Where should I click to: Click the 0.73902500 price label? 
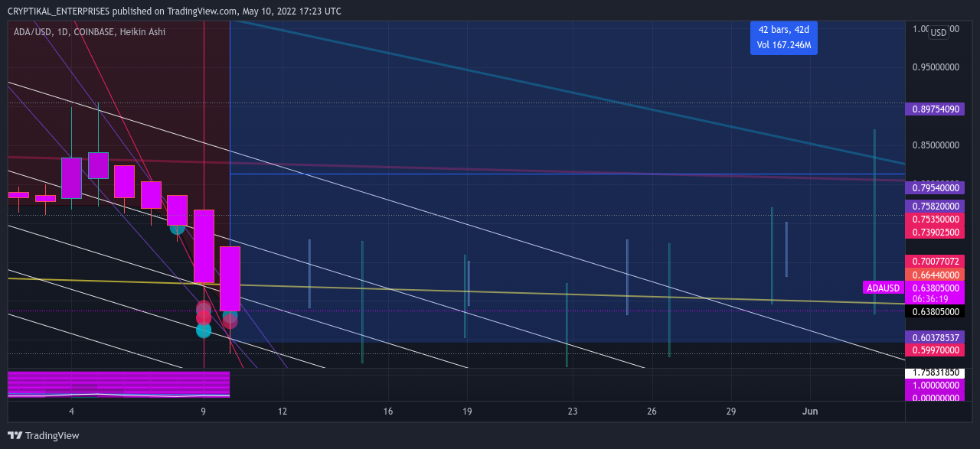click(x=935, y=232)
